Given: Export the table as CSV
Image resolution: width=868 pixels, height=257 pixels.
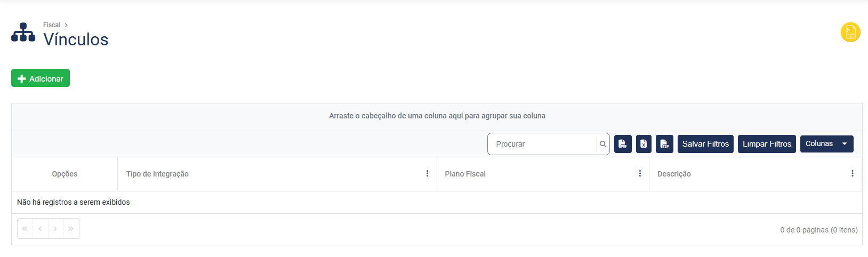Looking at the screenshot, I should (664, 144).
